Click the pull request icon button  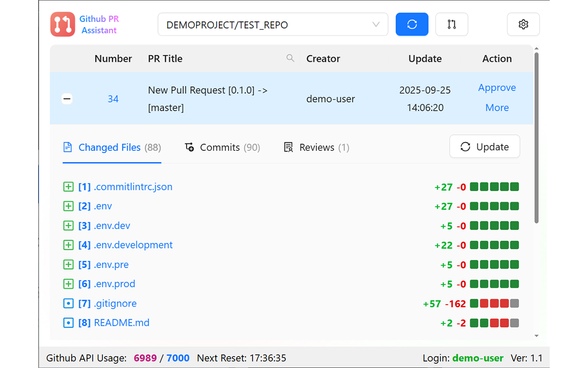[452, 24]
